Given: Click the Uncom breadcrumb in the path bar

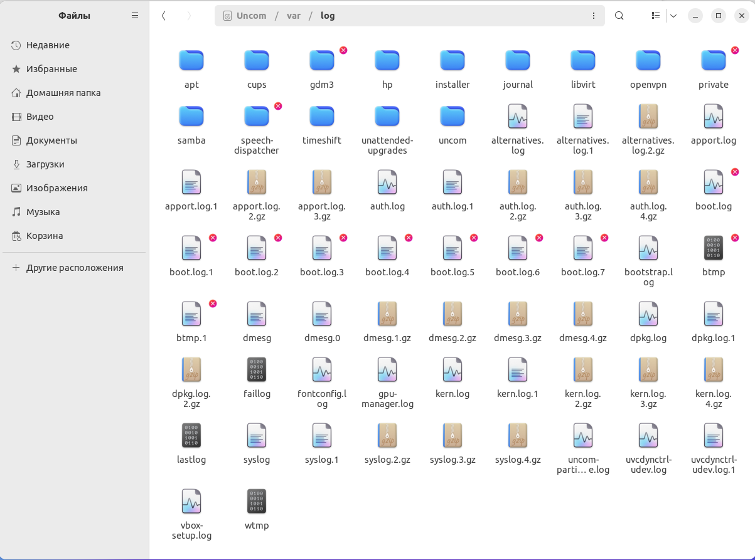Looking at the screenshot, I should pyautogui.click(x=251, y=16).
